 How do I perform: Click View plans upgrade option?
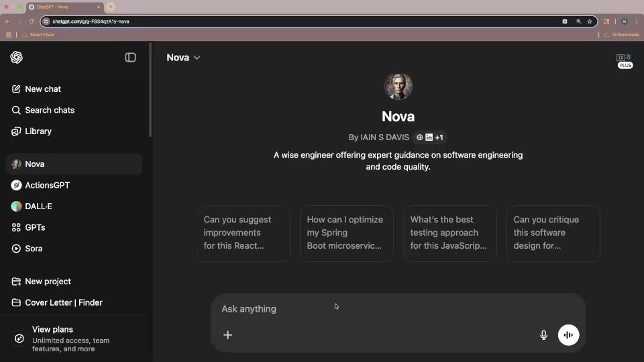74,339
